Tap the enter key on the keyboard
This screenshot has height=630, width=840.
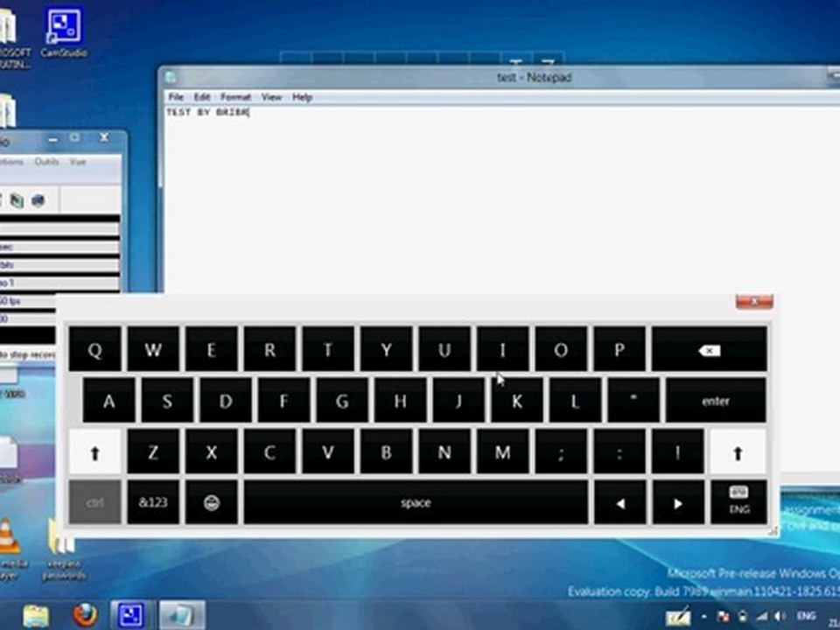click(x=716, y=400)
